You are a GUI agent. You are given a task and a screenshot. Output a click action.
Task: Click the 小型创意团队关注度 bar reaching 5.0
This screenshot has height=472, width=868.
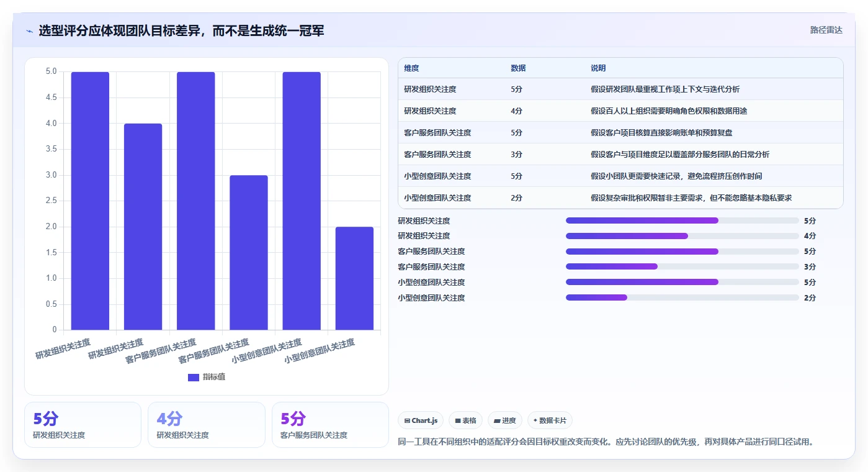302,201
